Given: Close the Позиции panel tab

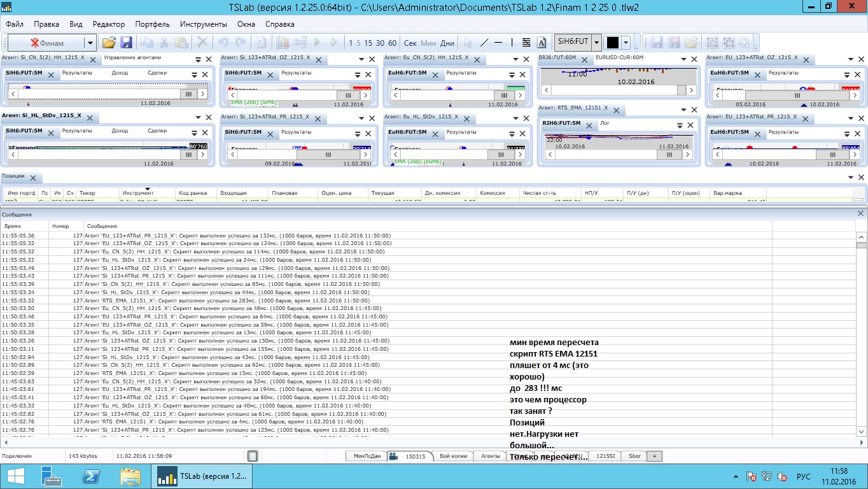Looking at the screenshot, I should tap(33, 178).
